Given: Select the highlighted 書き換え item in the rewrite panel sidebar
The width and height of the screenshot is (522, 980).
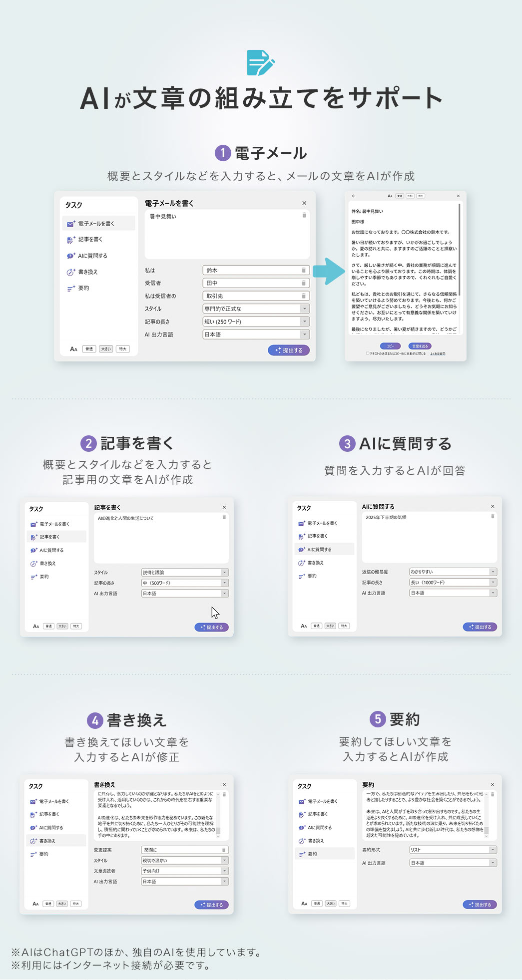Looking at the screenshot, I should (56, 841).
